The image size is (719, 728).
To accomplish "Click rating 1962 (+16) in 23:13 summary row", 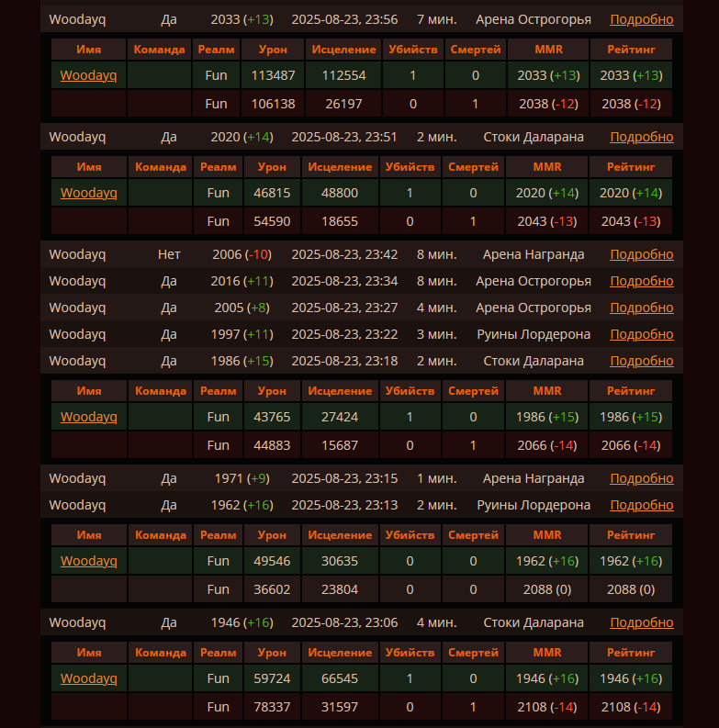I will (x=242, y=505).
